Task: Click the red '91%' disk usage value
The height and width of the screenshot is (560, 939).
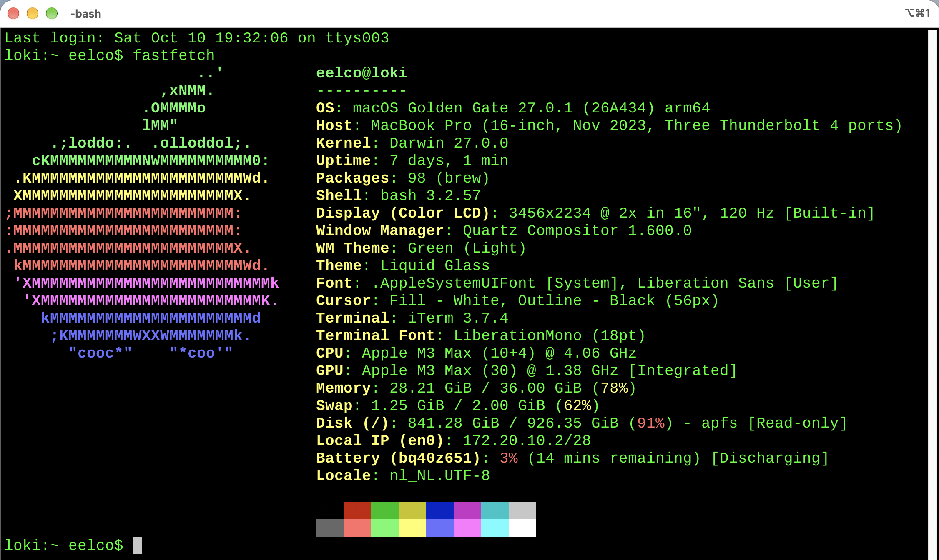Action: click(x=651, y=423)
